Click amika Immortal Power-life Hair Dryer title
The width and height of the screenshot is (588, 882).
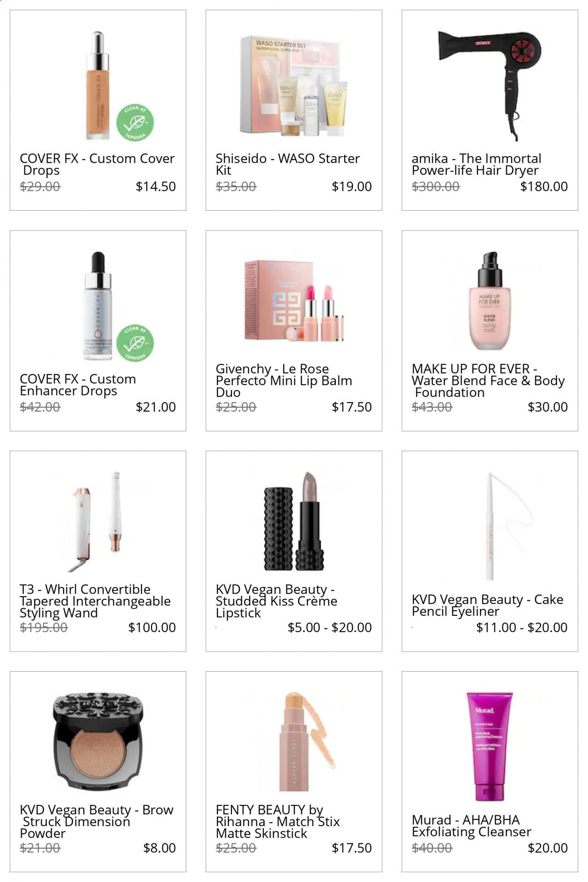[x=477, y=164]
